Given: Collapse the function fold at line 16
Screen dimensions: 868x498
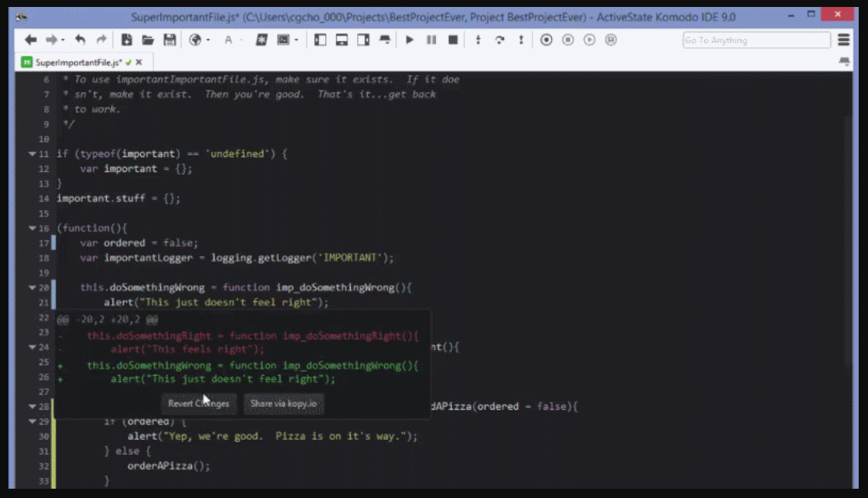Looking at the screenshot, I should tap(32, 228).
